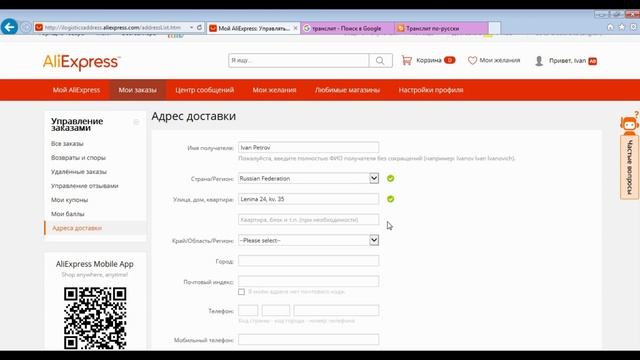Switch to транслит Google search tab
640x360 pixels.
coord(347,28)
